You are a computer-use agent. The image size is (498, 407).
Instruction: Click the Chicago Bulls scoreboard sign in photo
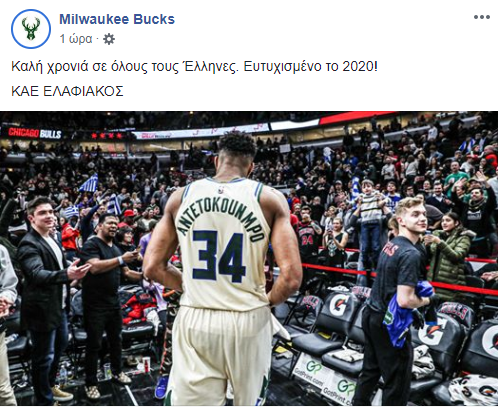point(35,133)
